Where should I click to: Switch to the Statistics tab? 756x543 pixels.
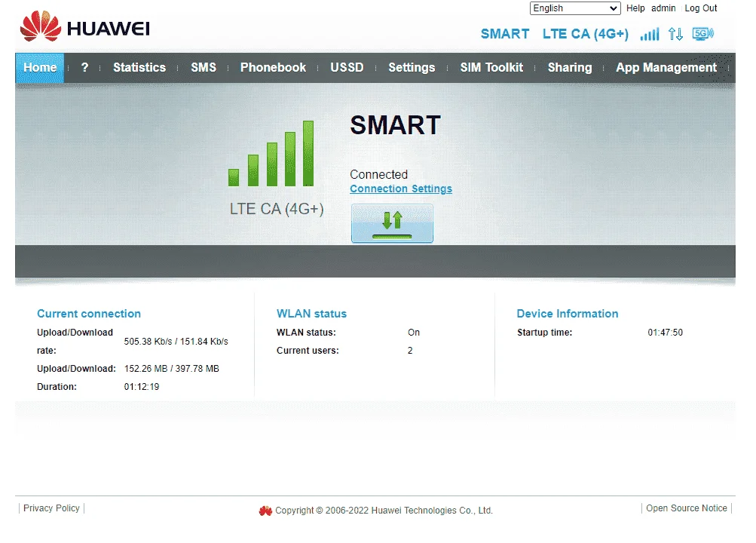(139, 68)
